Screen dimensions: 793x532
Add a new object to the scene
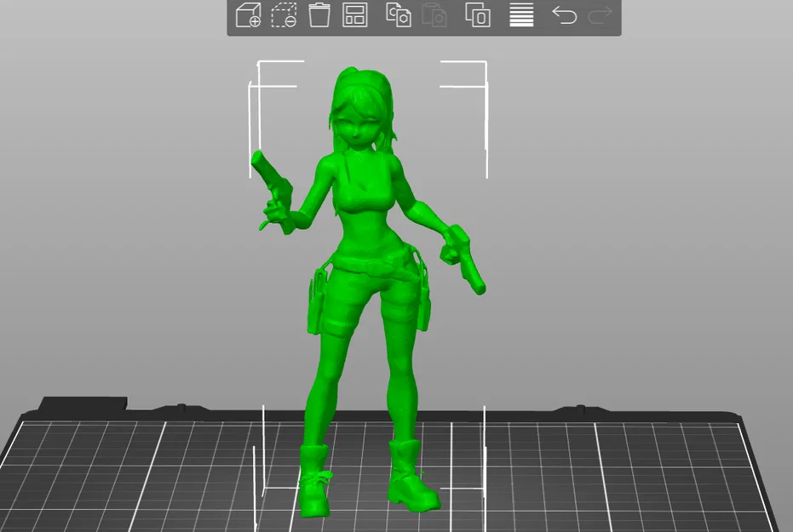click(x=248, y=15)
